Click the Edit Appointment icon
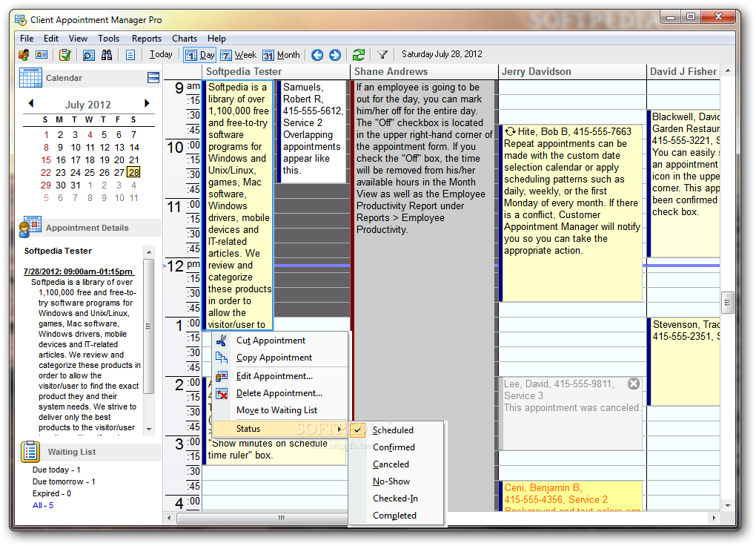Viewport: 756px width, 546px height. [222, 376]
